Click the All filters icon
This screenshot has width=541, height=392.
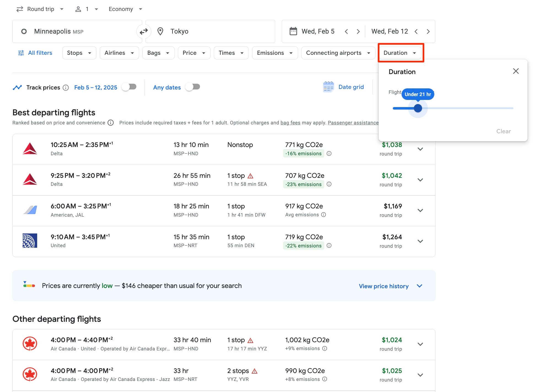[21, 53]
